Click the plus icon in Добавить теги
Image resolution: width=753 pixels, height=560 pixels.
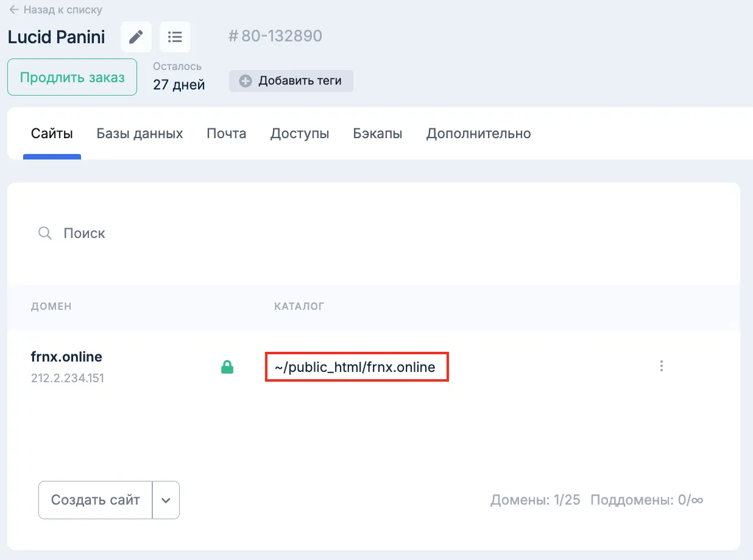[246, 81]
